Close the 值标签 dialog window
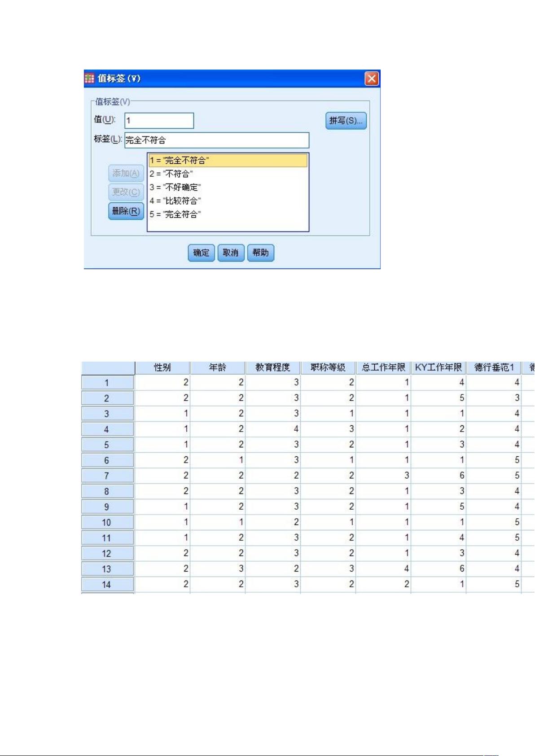 (372, 79)
